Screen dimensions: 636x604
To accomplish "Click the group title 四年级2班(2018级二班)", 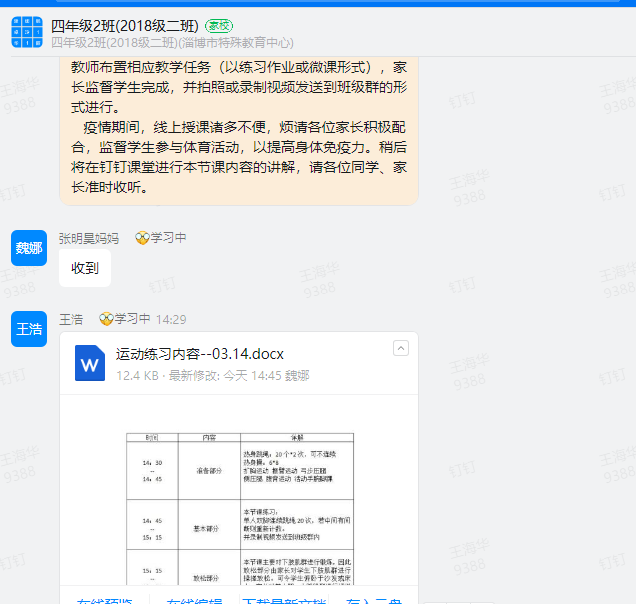I will (125, 26).
